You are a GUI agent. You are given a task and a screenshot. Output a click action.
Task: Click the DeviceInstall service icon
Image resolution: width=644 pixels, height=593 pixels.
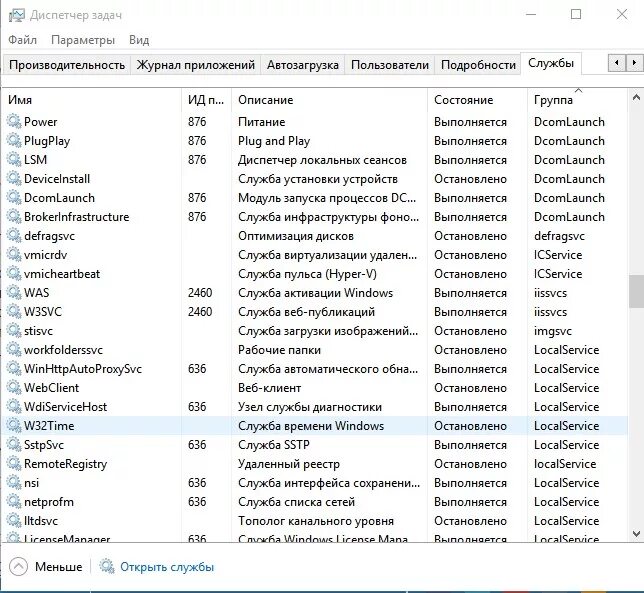(x=14, y=179)
